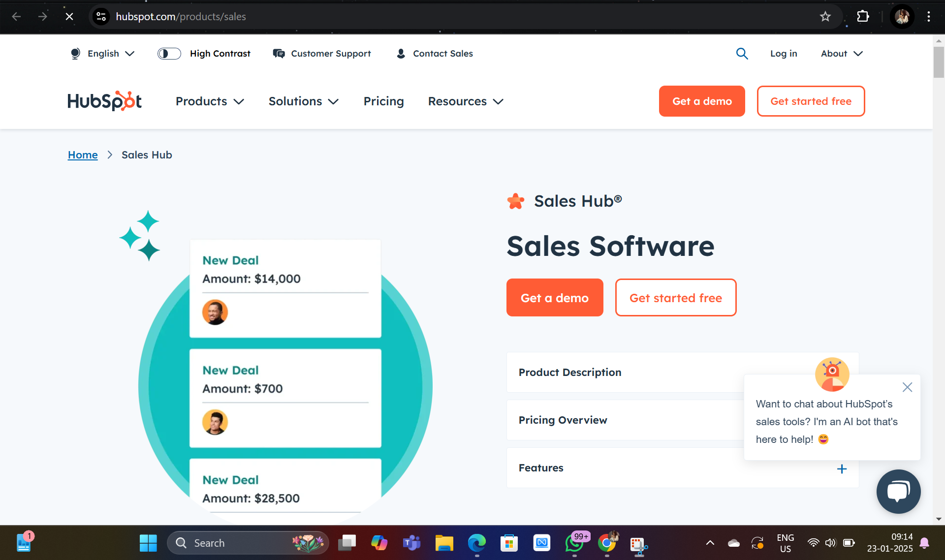Open Customer Support link

322,54
